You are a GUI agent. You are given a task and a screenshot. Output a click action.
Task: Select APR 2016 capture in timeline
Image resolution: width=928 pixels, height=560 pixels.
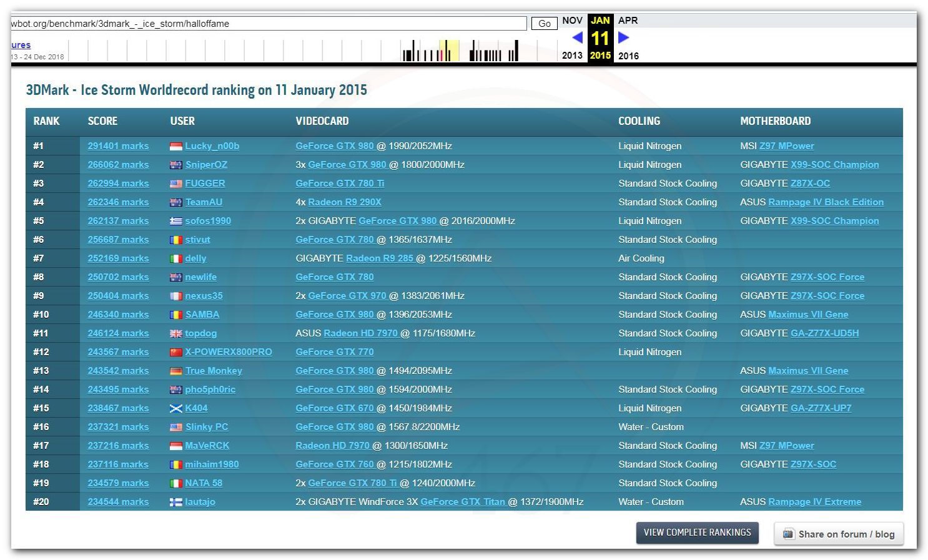pos(628,21)
